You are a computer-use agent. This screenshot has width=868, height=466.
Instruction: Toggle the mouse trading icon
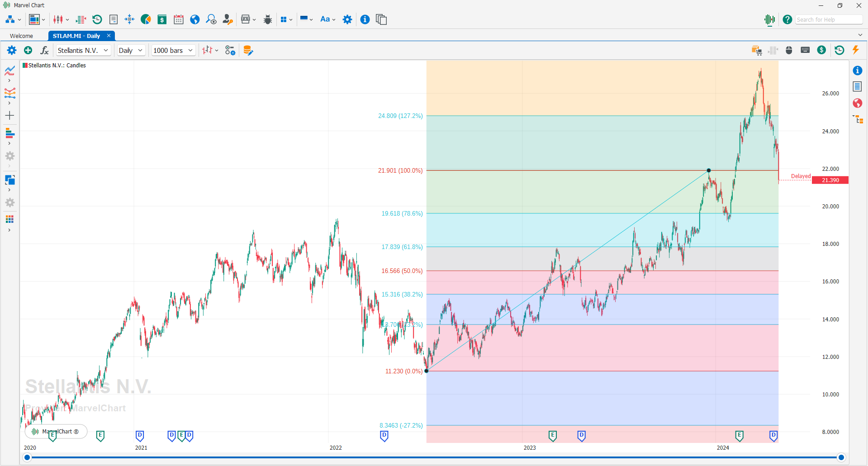[x=789, y=50]
